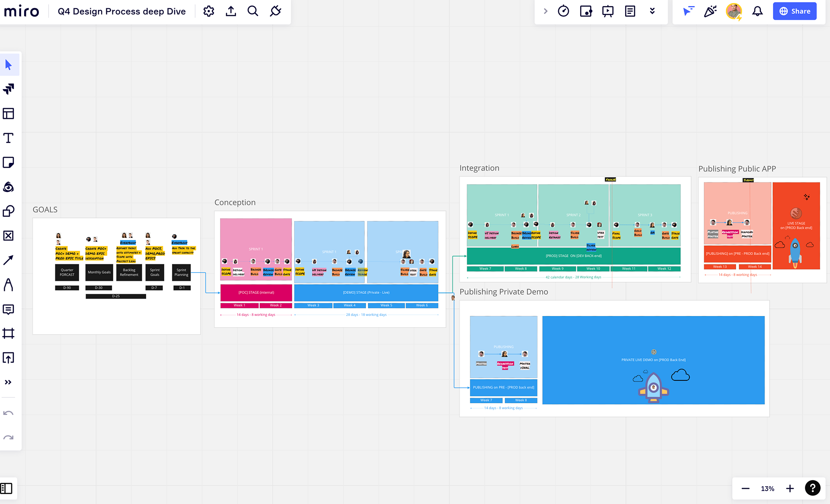Toggle the left frames panel
Image resolution: width=830 pixels, height=504 pixels.
[6, 488]
